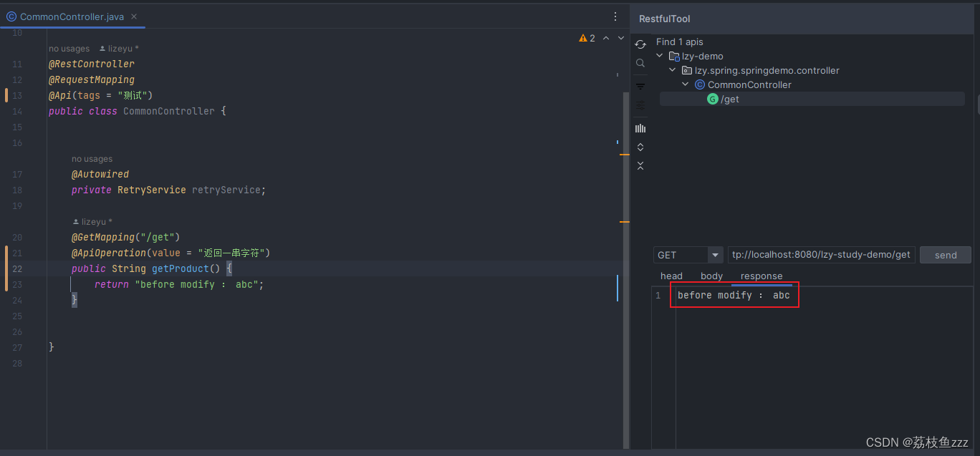Click the getProduct method name

coord(181,268)
